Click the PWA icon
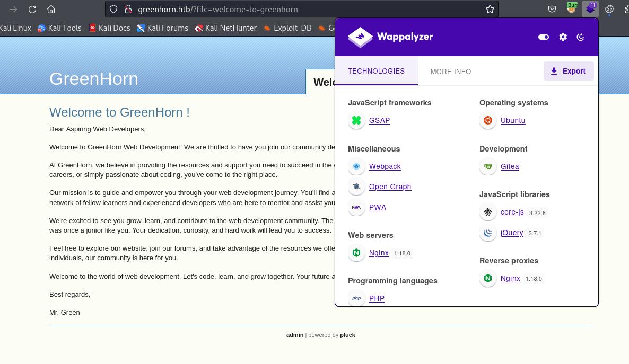The image size is (629, 364). 356,207
